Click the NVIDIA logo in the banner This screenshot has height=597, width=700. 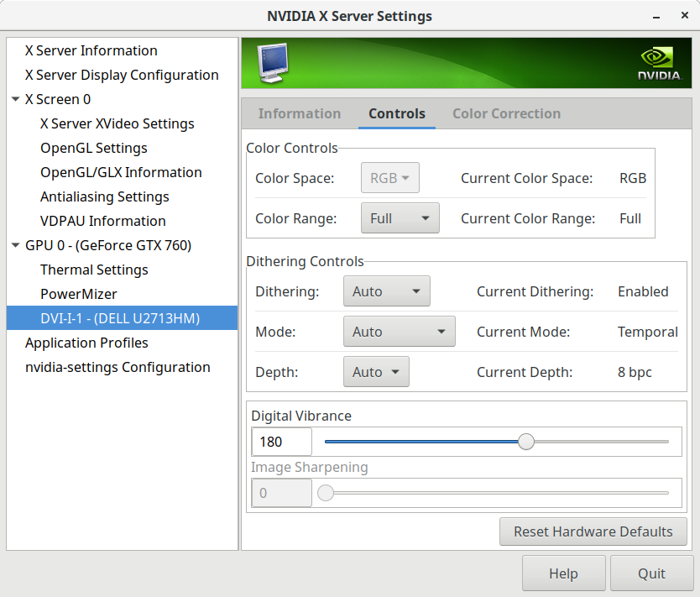[x=660, y=64]
